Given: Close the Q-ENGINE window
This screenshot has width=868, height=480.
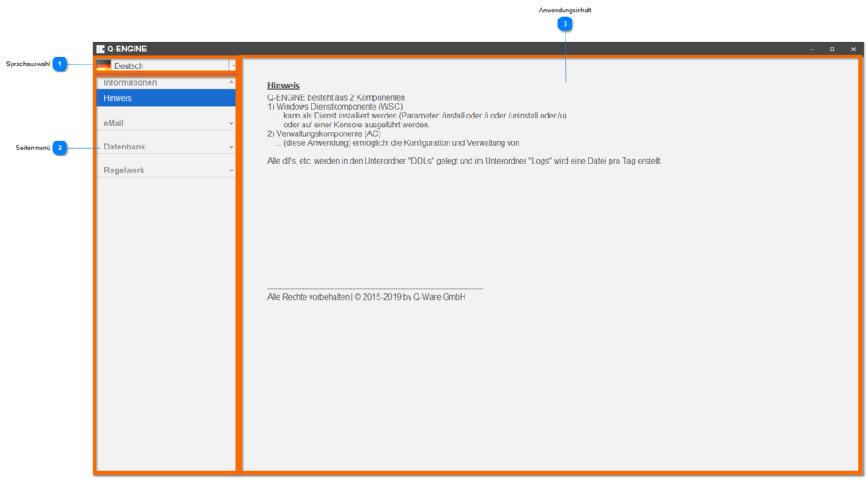Looking at the screenshot, I should pos(853,50).
